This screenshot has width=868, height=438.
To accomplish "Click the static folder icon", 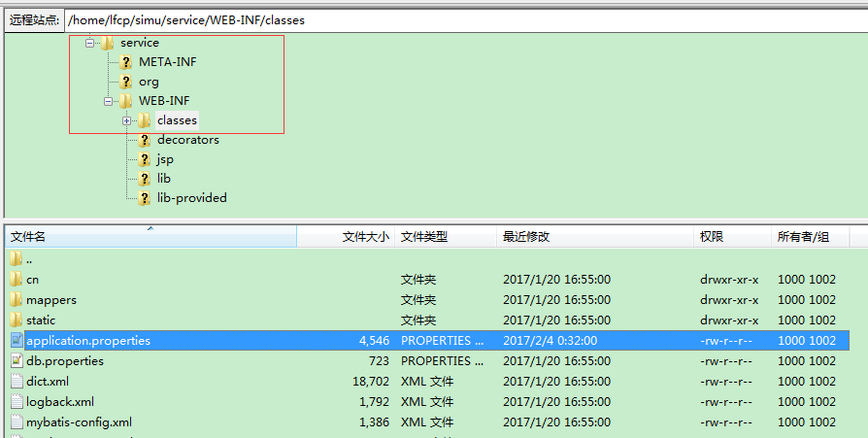I will point(17,320).
